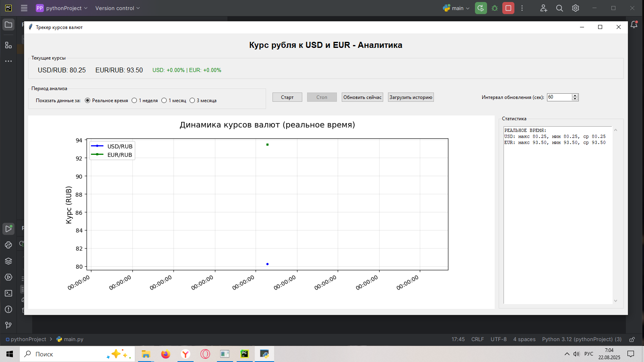Viewport: 644px width, 362px height.
Task: Open more run actions menu
Action: click(522, 8)
